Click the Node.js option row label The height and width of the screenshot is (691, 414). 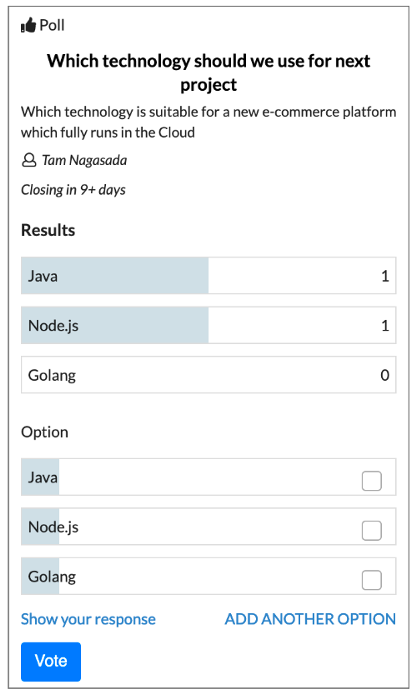coord(53,527)
